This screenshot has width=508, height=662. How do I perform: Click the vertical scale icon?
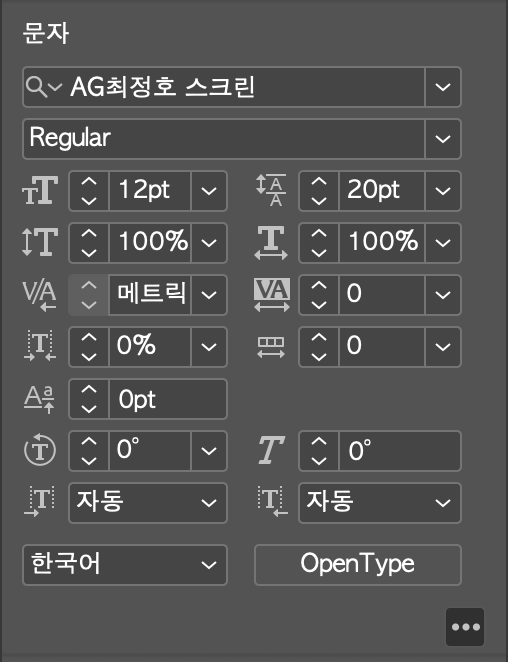(x=40, y=242)
